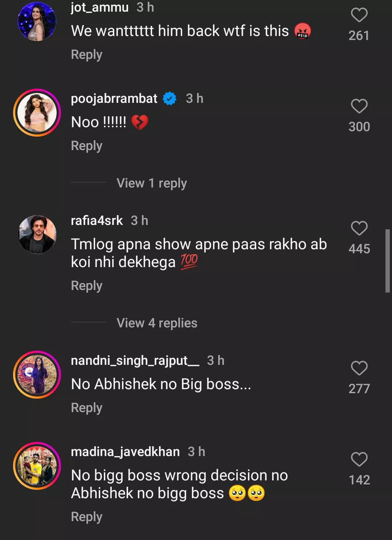
Task: Open rafia4srk's profile picture
Action: point(37,234)
